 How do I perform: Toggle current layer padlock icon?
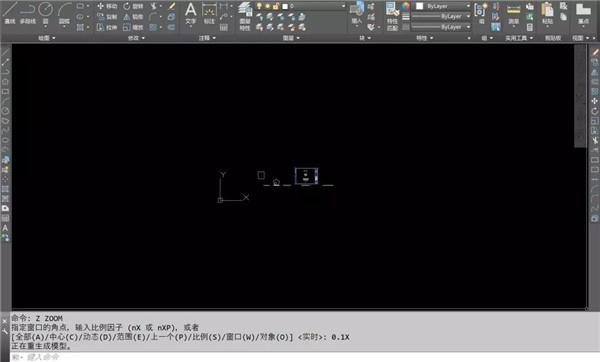pos(276,6)
